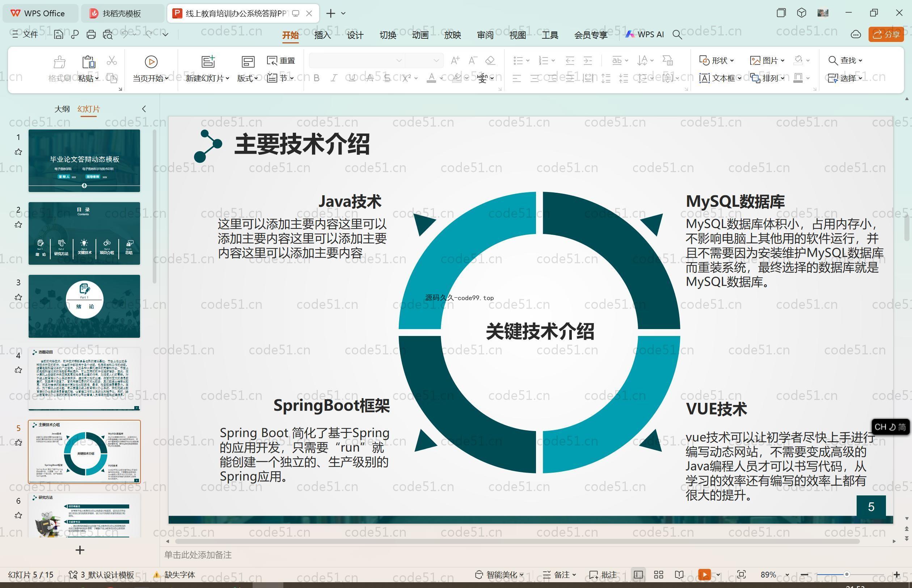Toggle Italic formatting
The height and width of the screenshot is (588, 912).
tap(334, 78)
